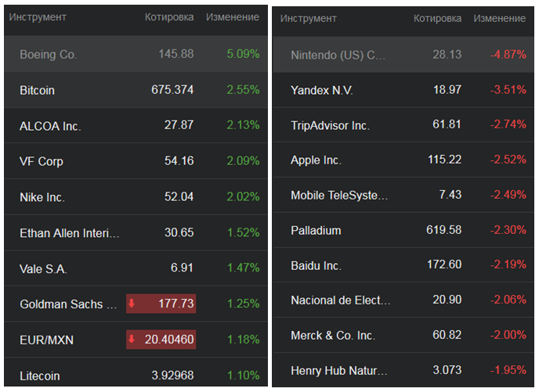Viewport: 539px width, 392px height.
Task: Open the Bitcoin instrument
Action: coord(37,90)
